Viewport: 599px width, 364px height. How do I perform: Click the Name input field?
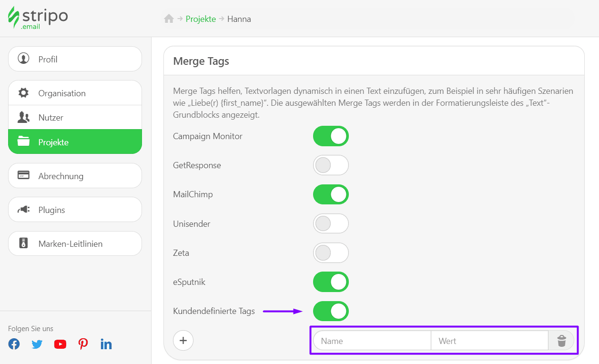[x=372, y=340]
